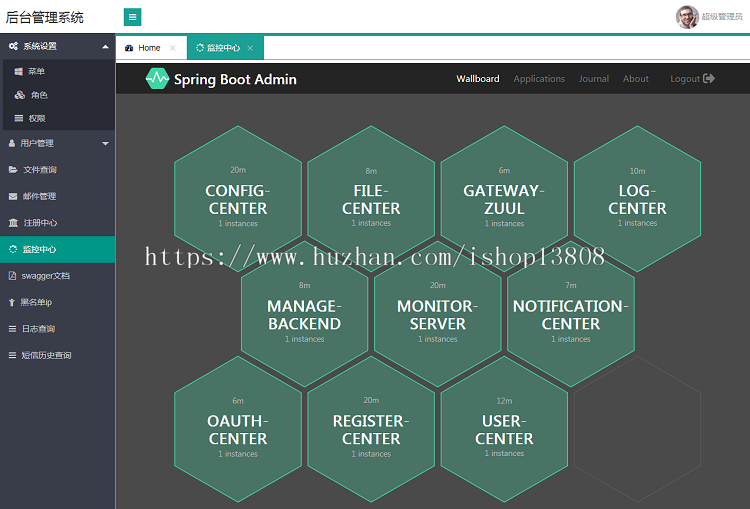Open the LOG-CENTER hexagon
Screen dimensions: 750x509
click(x=637, y=199)
